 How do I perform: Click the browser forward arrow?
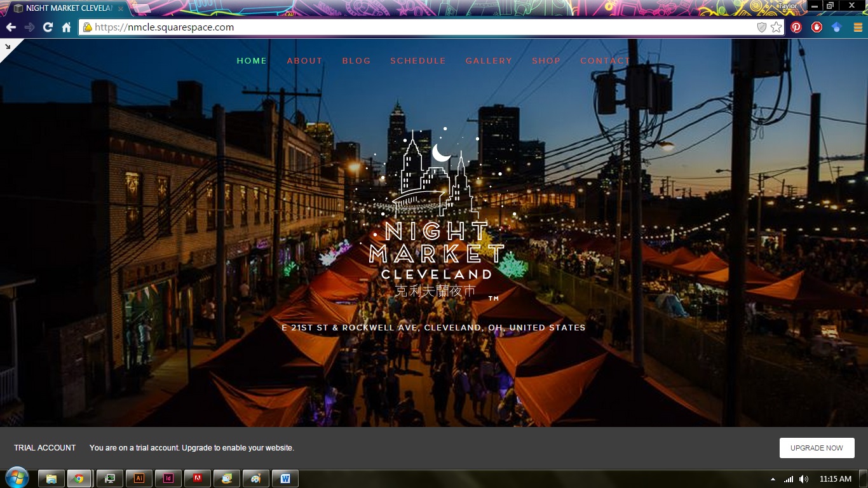(29, 27)
